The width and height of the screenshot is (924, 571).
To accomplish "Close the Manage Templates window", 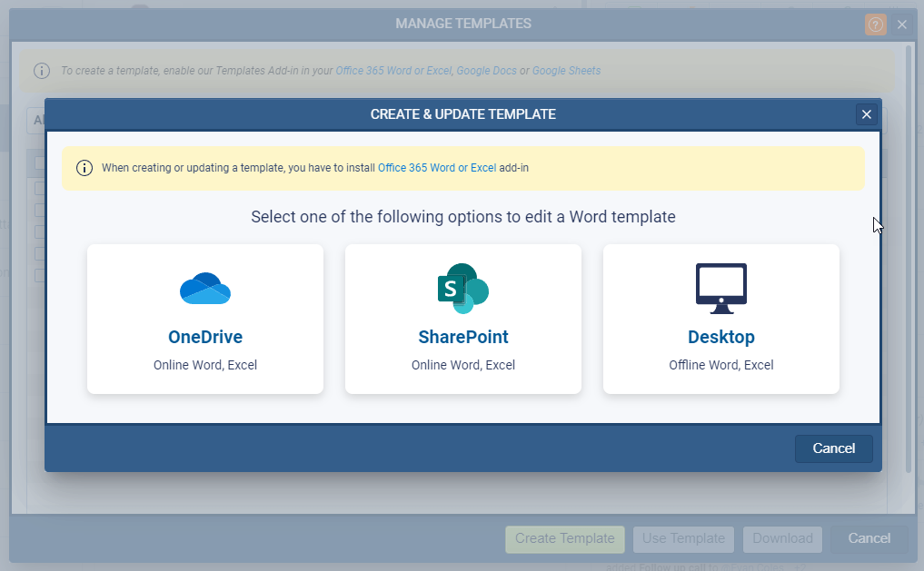I will [901, 25].
